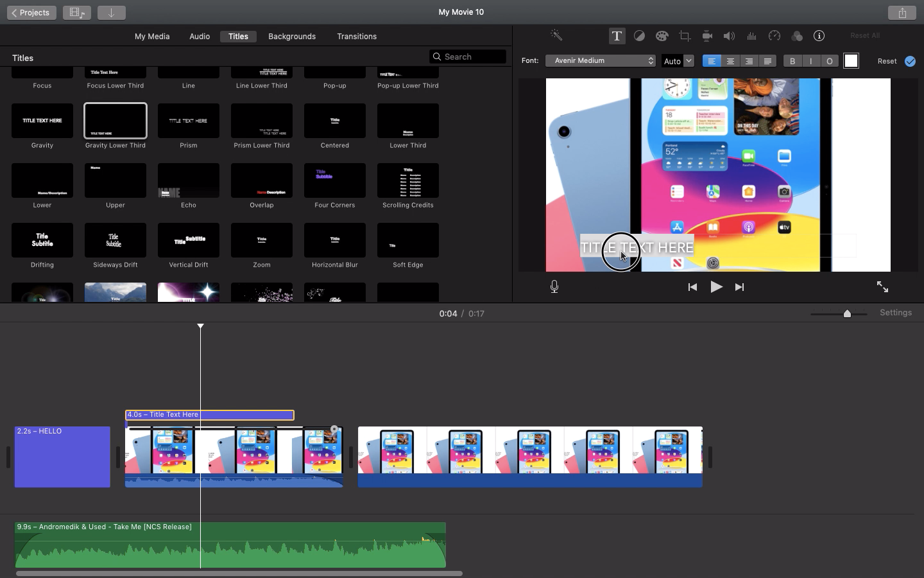Click the timeline horizontal scrollbar
The width and height of the screenshot is (924, 578).
[239, 574]
